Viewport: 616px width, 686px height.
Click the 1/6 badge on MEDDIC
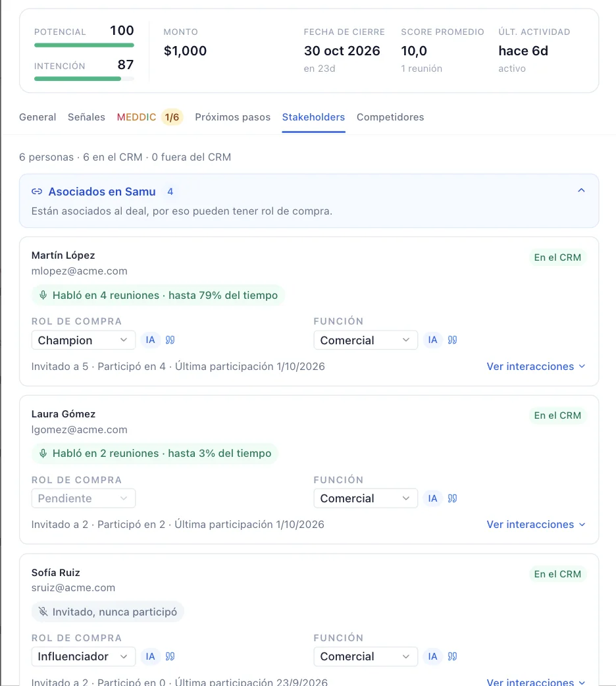coord(172,117)
